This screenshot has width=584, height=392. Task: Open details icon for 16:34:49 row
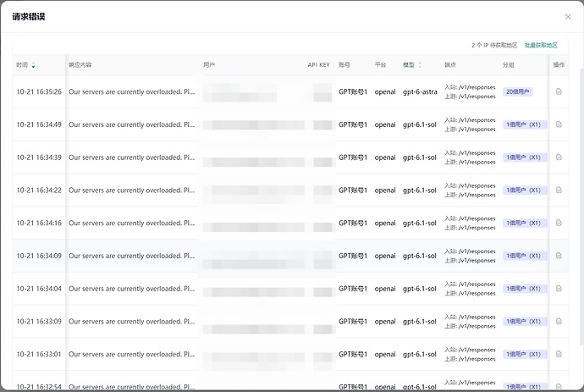click(x=559, y=124)
